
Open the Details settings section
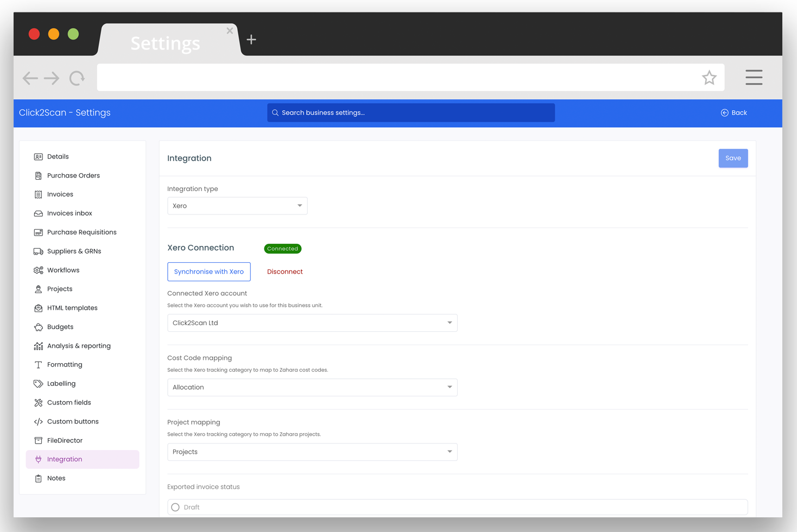(58, 156)
